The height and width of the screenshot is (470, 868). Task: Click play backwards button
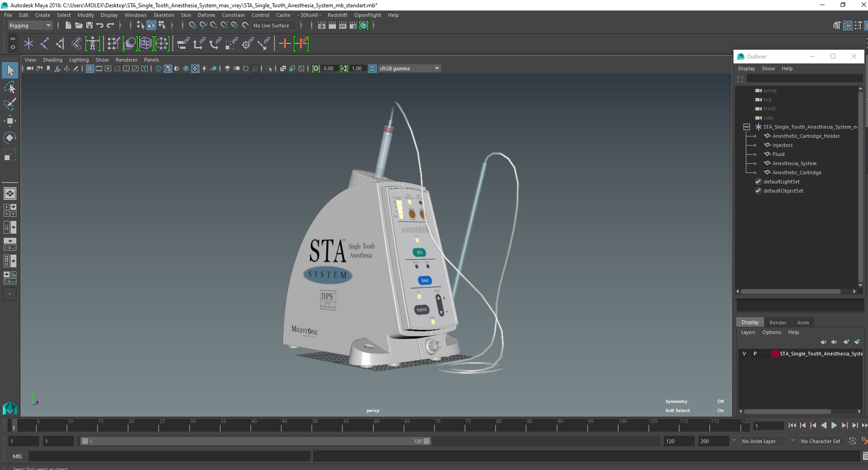tap(823, 425)
